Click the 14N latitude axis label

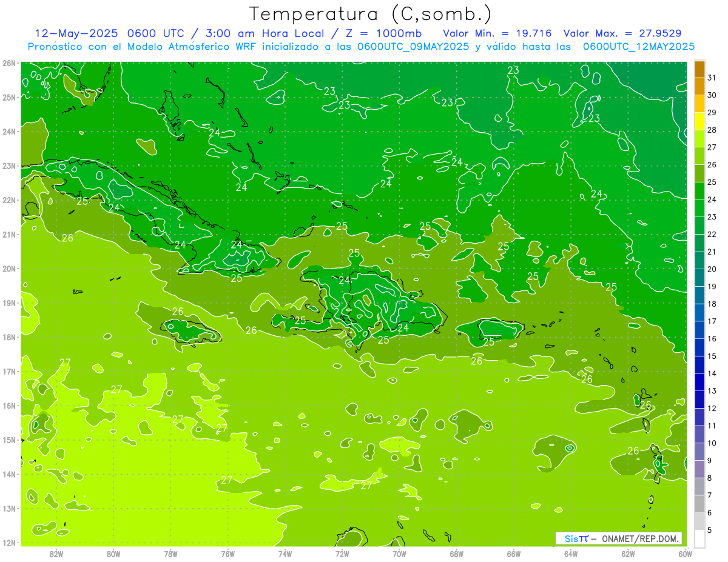coord(8,474)
